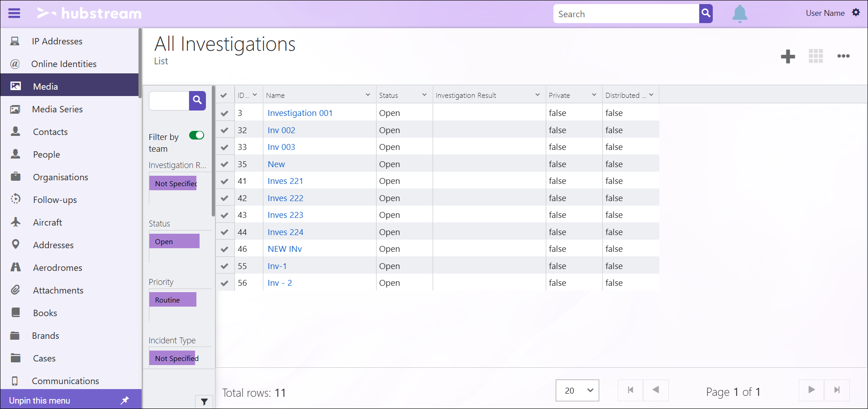Screen dimensions: 868x409
Task: Open the three-dot more options menu
Action: click(x=843, y=56)
